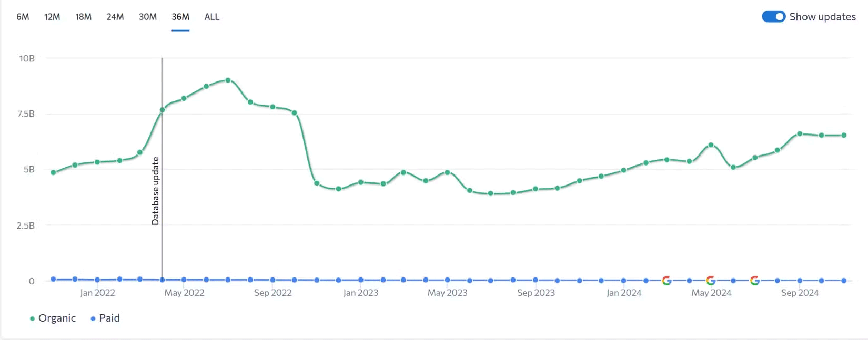Select the 24M time range tab
Screen dimensions: 868x340
(x=115, y=17)
